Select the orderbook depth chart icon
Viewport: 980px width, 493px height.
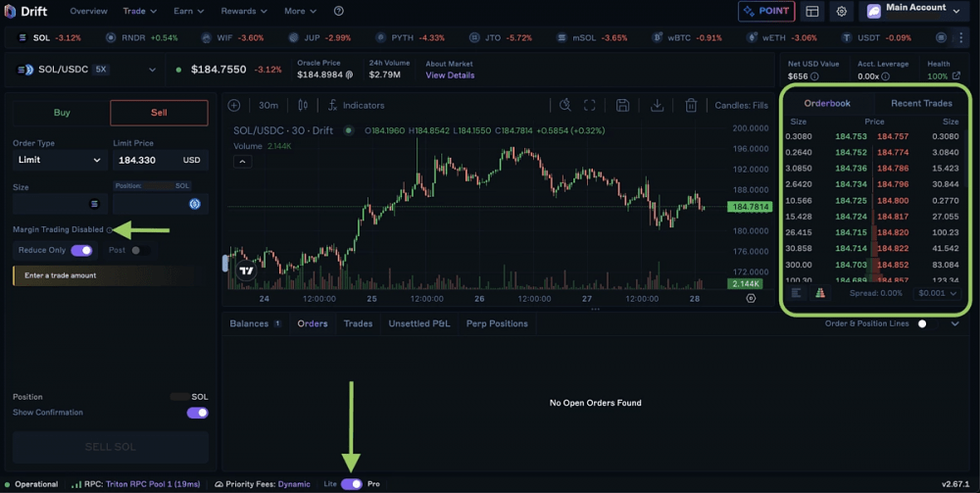[820, 292]
